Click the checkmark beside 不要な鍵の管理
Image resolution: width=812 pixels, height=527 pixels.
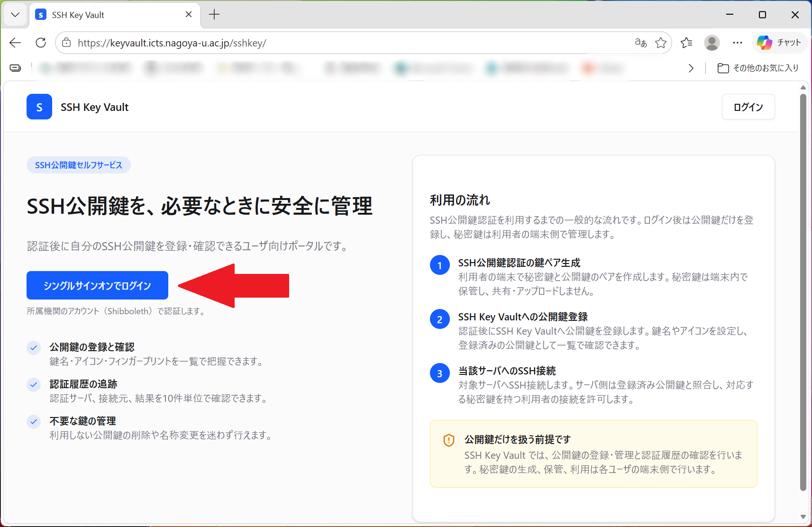[x=34, y=421]
